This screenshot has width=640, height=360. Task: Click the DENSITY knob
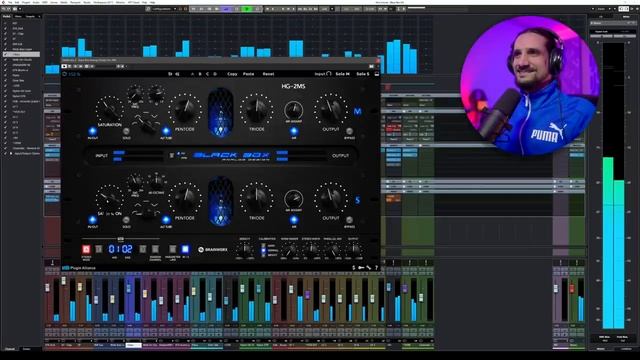pos(245,249)
